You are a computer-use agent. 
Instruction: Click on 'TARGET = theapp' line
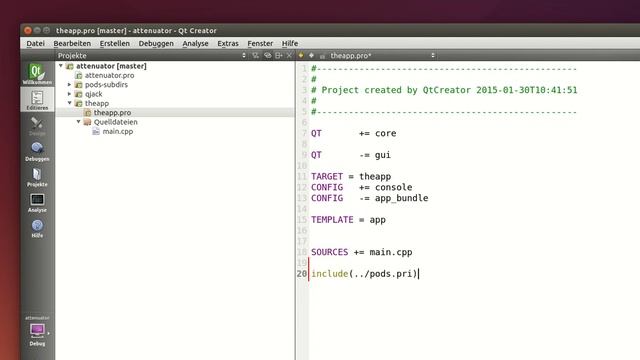(351, 176)
